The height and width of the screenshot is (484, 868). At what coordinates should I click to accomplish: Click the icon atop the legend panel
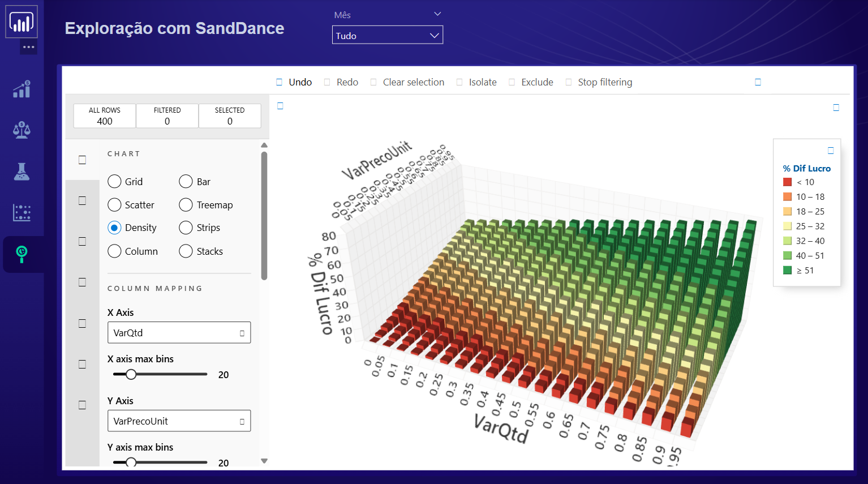point(831,151)
